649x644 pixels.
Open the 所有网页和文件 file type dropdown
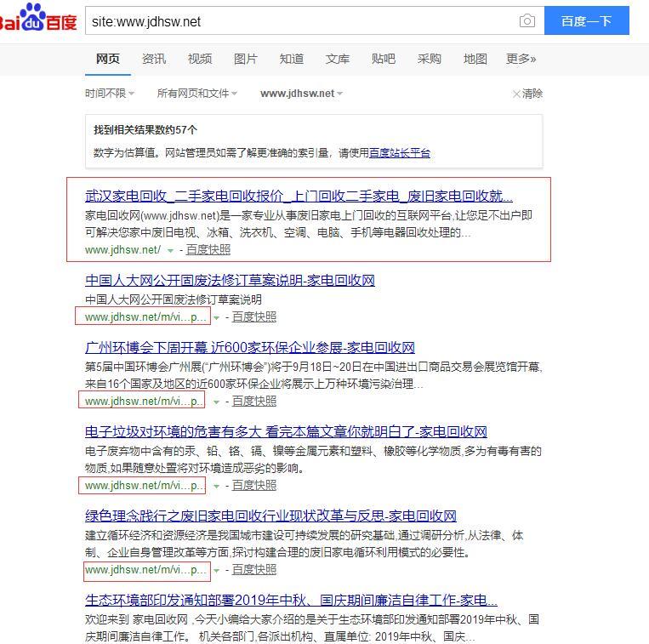tap(197, 94)
